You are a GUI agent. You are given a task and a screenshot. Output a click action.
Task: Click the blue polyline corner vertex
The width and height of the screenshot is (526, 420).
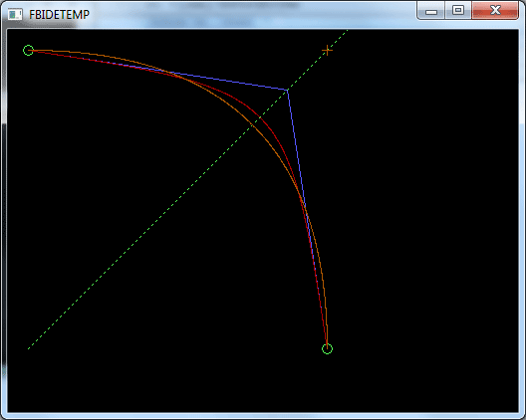288,90
